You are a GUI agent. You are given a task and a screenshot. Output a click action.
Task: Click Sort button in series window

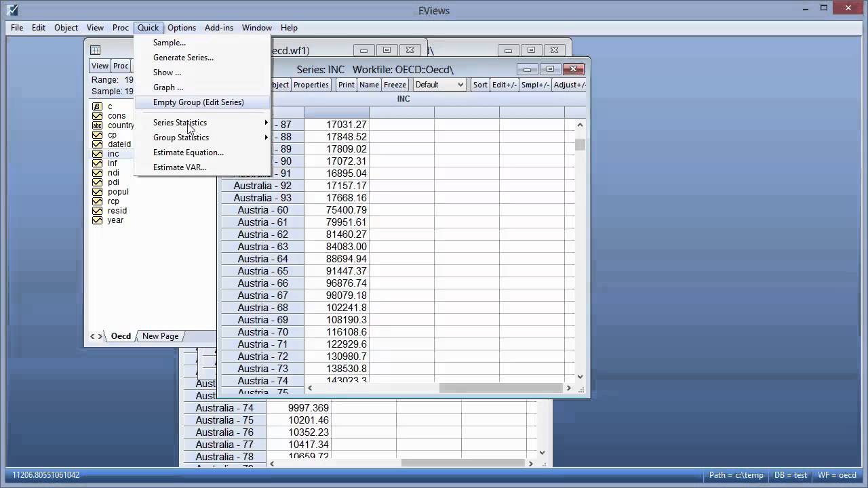(480, 85)
